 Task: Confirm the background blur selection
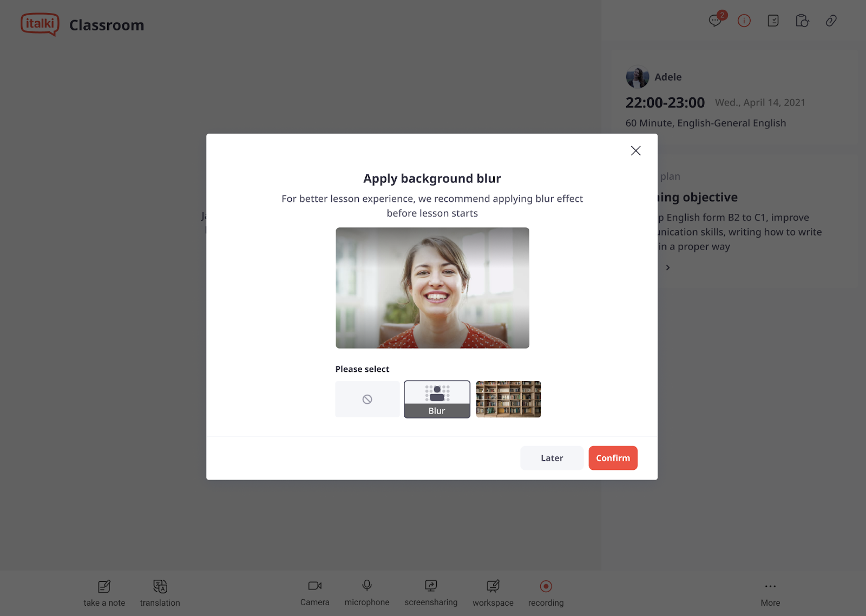613,458
